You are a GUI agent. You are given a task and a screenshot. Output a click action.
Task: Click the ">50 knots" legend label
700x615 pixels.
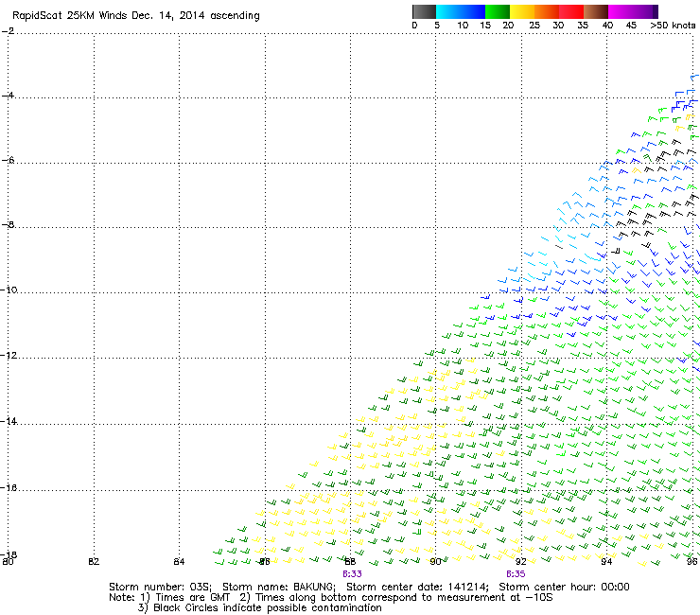point(673,26)
